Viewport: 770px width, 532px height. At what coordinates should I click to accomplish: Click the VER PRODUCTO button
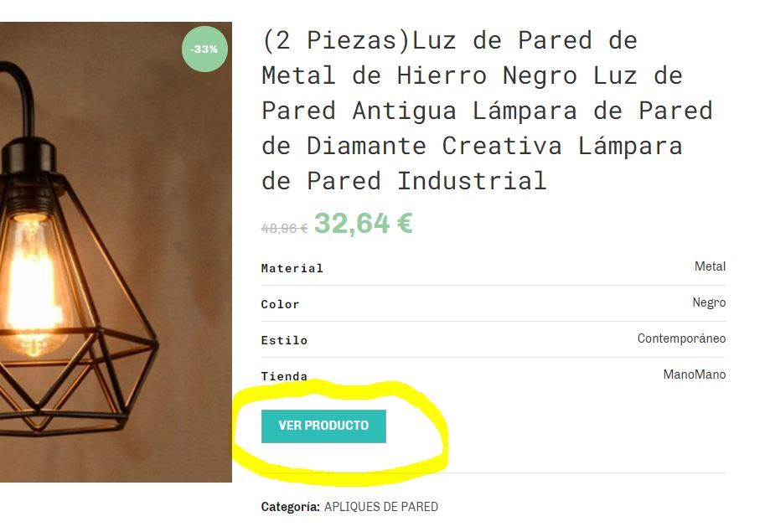[323, 426]
